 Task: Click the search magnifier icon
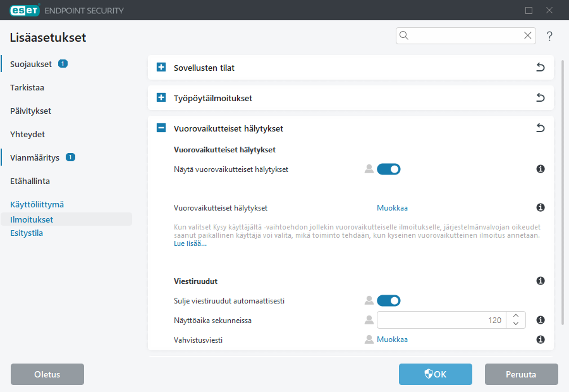(404, 35)
